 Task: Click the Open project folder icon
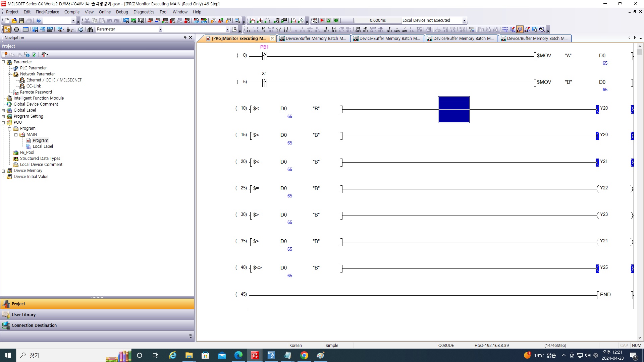pos(14,20)
